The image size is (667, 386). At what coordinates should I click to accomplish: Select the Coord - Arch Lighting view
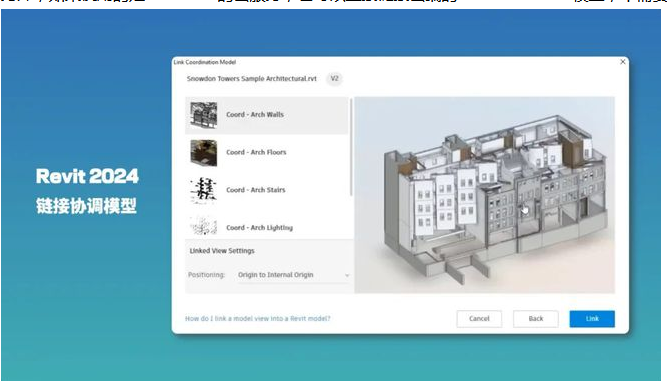pyautogui.click(x=266, y=226)
